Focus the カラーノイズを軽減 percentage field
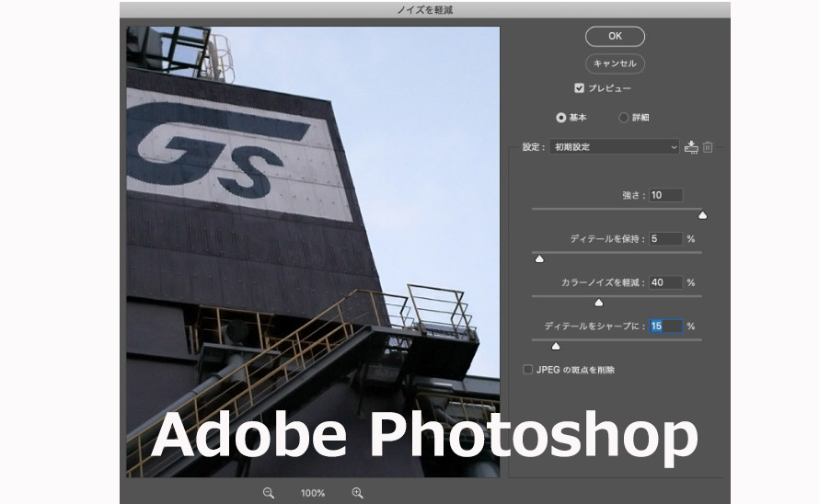Image resolution: width=819 pixels, height=504 pixels. point(665,282)
